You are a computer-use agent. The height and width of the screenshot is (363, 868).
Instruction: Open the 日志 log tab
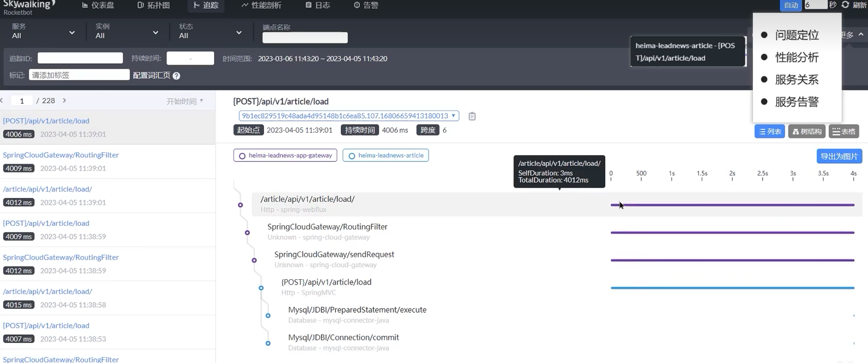tap(318, 5)
